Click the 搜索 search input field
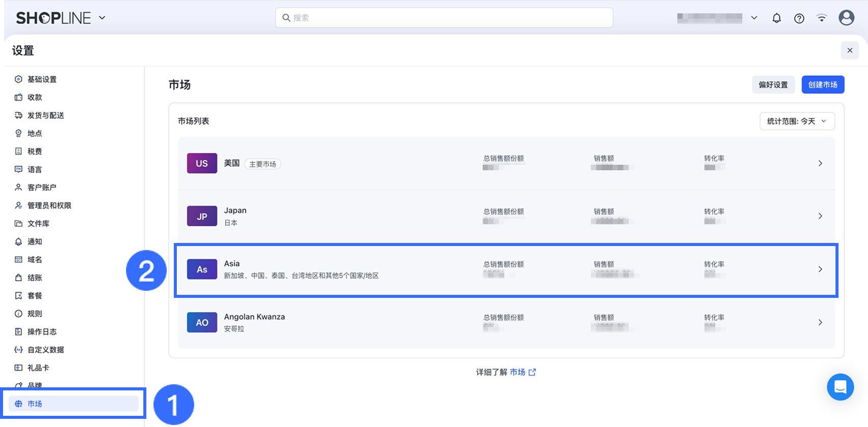 coord(444,18)
